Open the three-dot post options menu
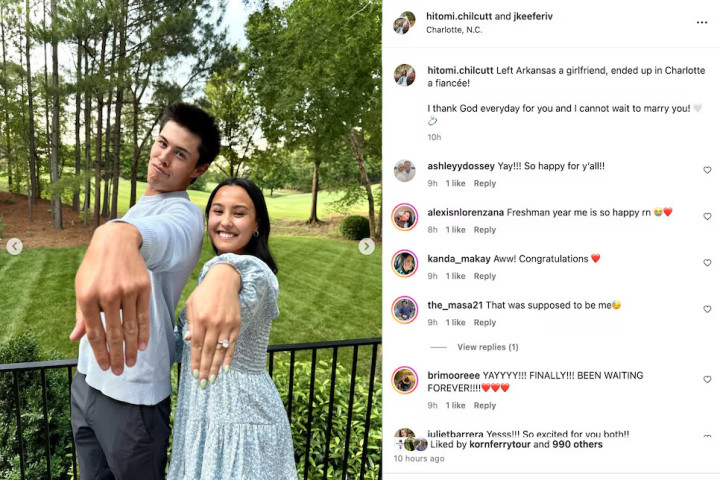The width and height of the screenshot is (720, 480). coord(702,23)
